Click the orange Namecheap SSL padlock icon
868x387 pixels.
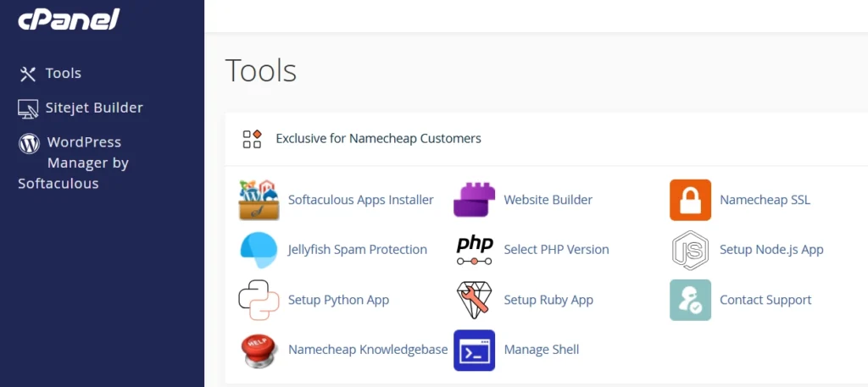pos(690,200)
